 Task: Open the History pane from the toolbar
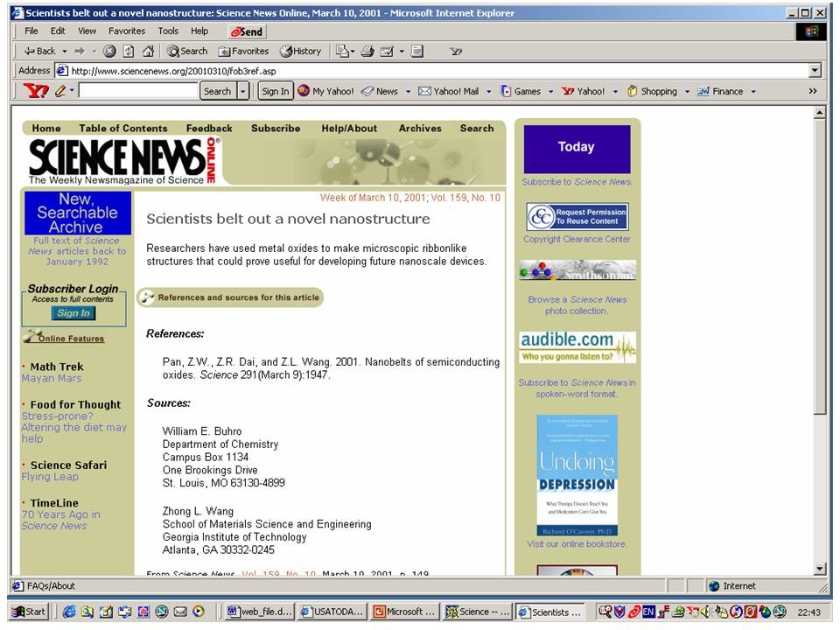coord(300,51)
